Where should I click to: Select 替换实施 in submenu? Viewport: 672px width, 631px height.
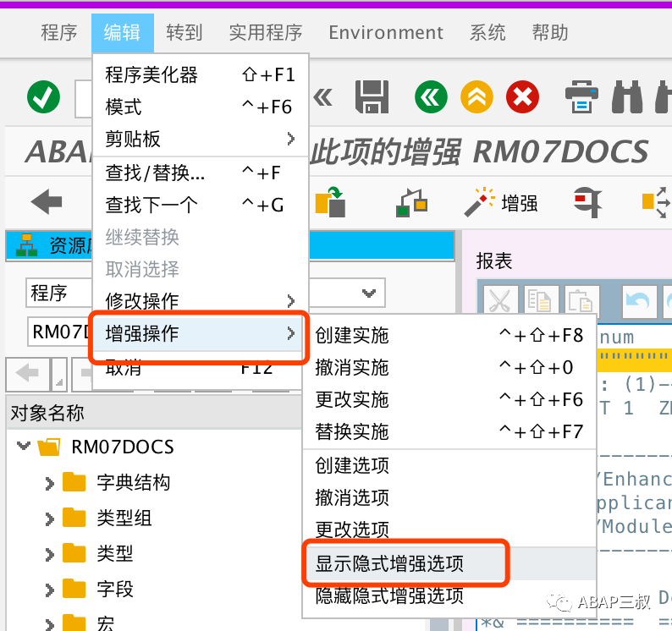449,431
